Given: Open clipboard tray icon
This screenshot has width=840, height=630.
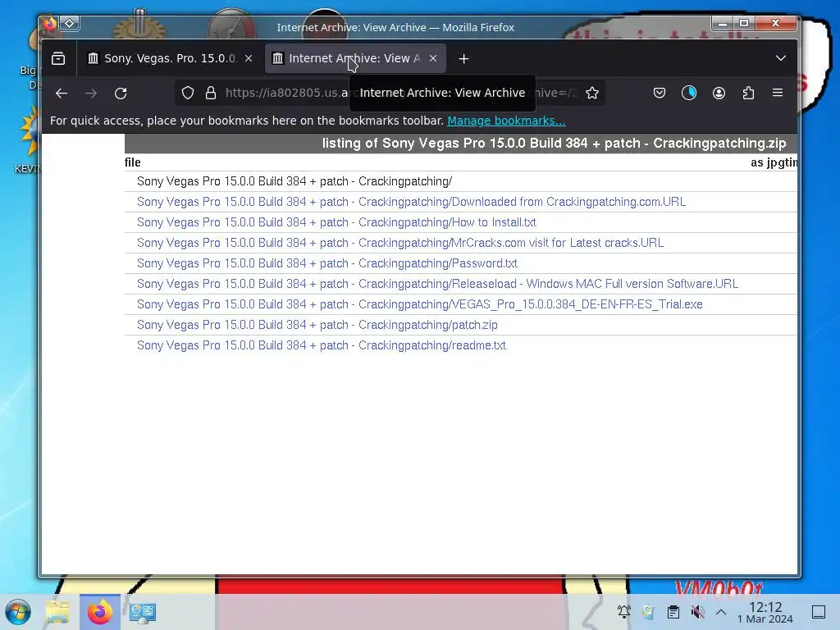Looking at the screenshot, I should tap(673, 612).
